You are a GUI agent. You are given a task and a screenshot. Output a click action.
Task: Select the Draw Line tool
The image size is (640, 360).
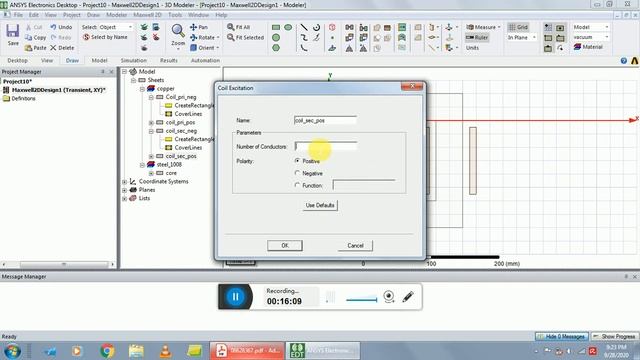click(x=304, y=27)
